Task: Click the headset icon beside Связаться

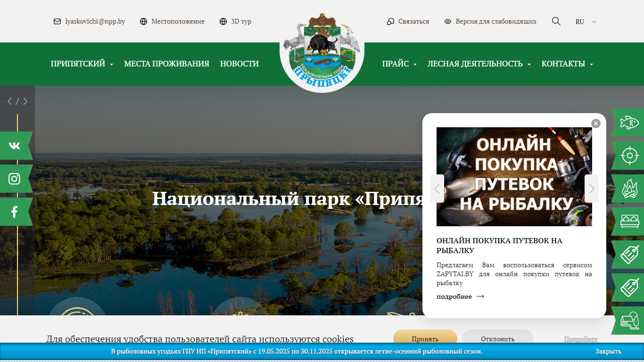Action: 390,22
